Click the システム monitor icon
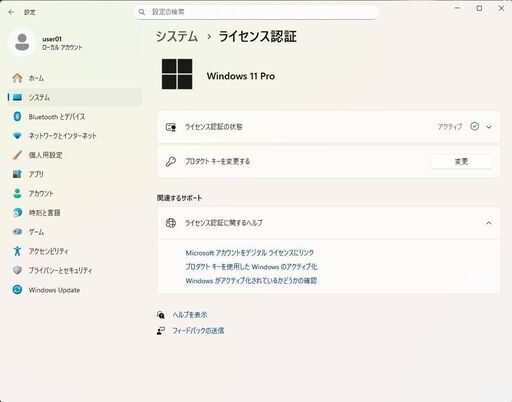 click(x=17, y=97)
